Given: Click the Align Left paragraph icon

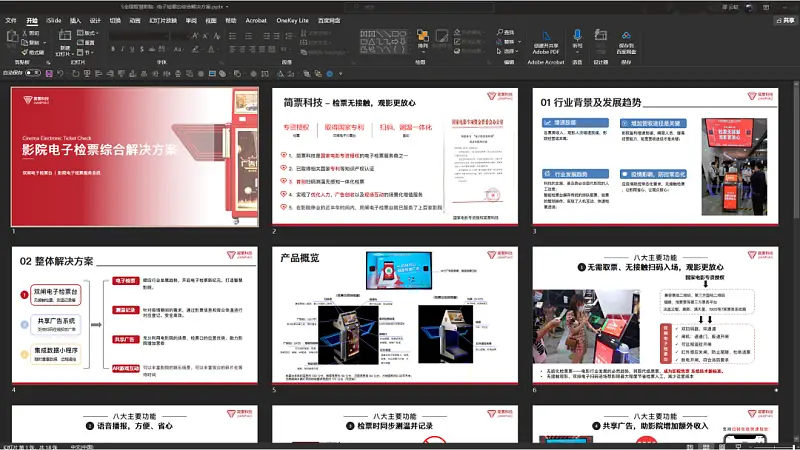Looking at the screenshot, I should tap(233, 49).
